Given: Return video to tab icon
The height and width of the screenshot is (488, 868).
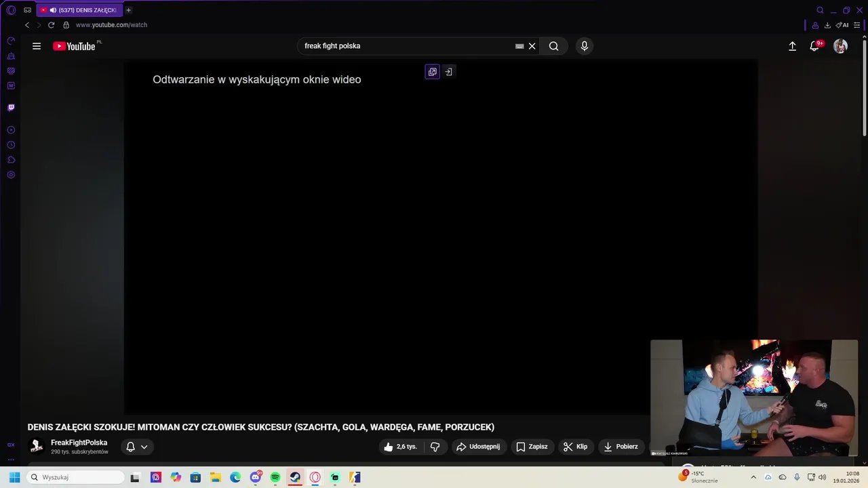Looking at the screenshot, I should pos(448,72).
